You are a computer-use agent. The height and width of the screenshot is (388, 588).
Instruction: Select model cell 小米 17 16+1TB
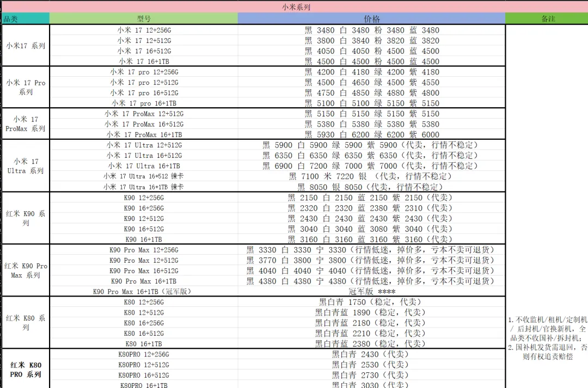(x=144, y=61)
